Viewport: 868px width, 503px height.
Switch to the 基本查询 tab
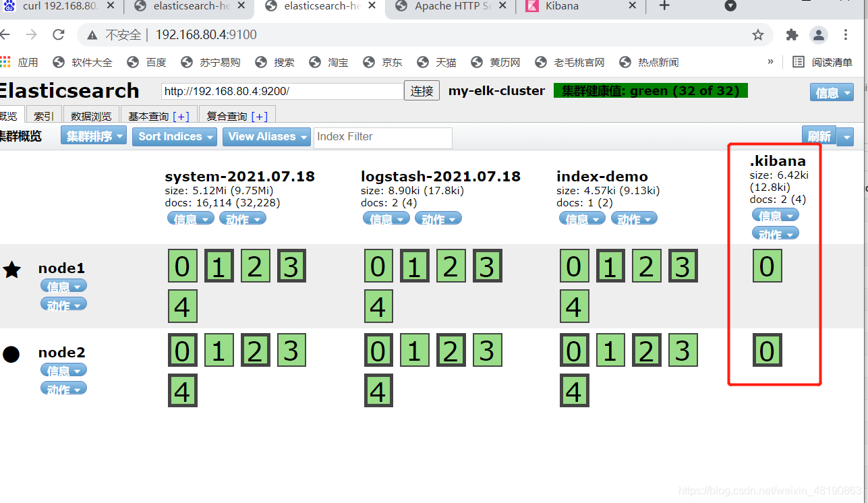[x=159, y=116]
